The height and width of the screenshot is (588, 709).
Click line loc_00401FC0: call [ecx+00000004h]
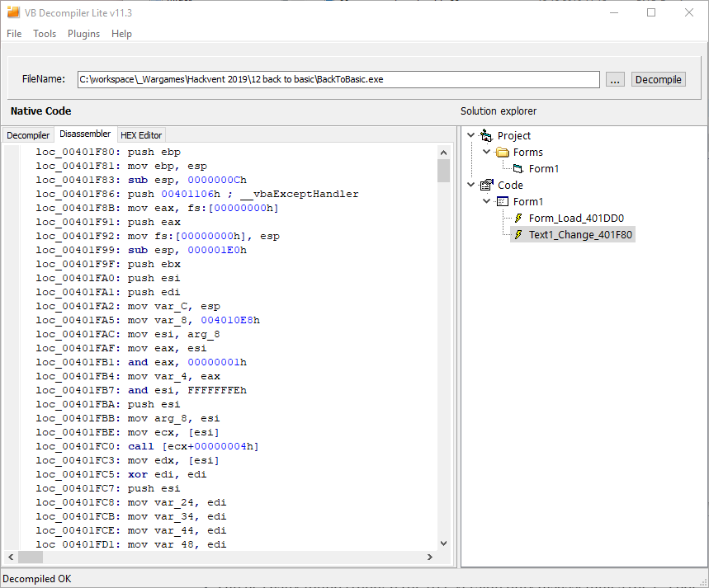coord(147,446)
